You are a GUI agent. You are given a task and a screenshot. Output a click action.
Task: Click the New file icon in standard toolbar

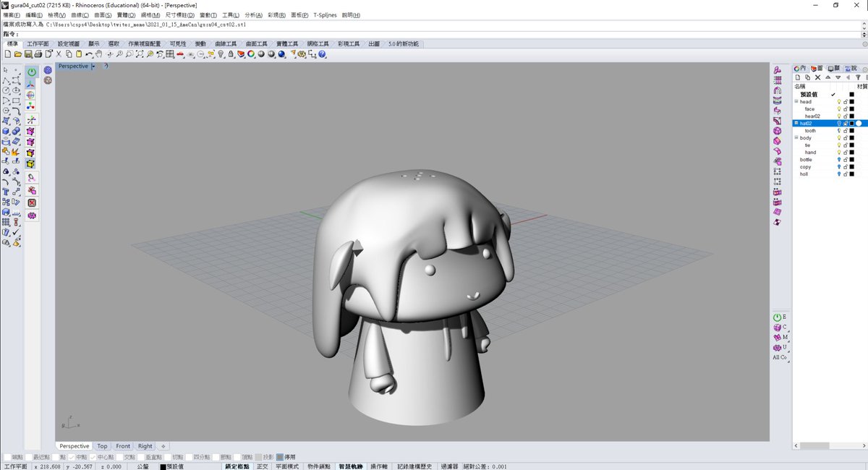point(8,54)
